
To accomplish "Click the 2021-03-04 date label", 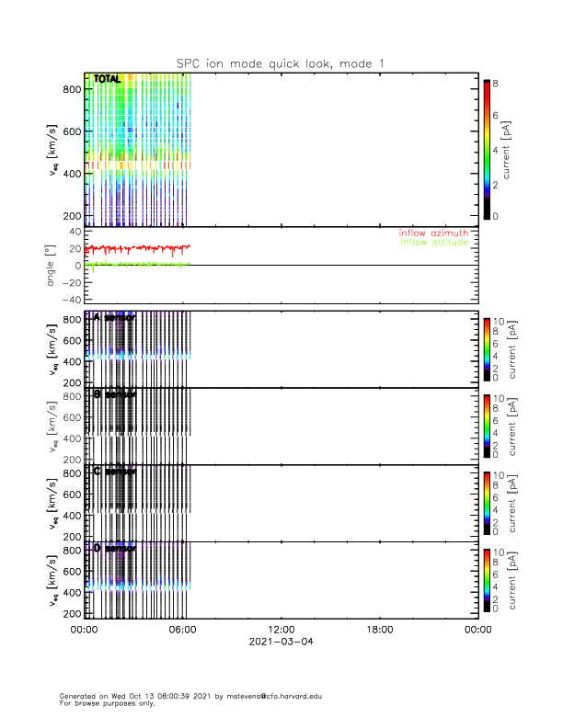I will (x=281, y=642).
